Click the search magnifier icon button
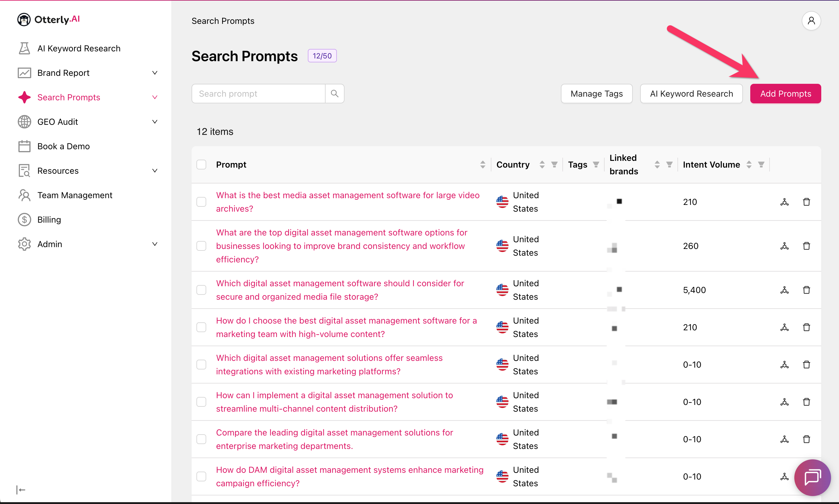The width and height of the screenshot is (839, 504). pos(334,93)
